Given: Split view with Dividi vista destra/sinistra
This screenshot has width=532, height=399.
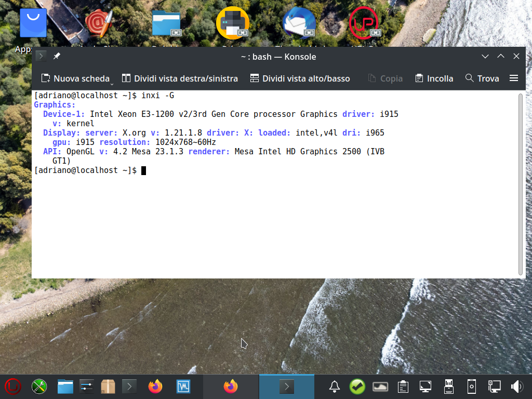Looking at the screenshot, I should coord(180,78).
